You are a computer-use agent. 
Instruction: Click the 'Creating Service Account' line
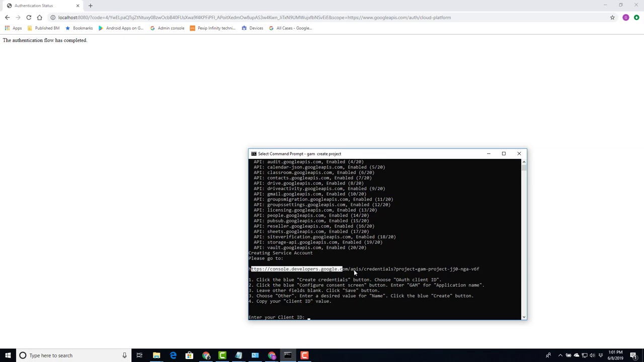280,253
